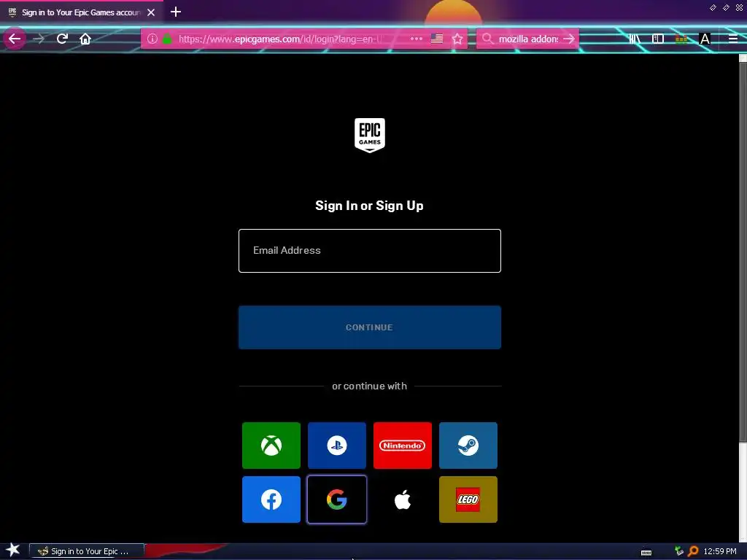
Task: Open the Library bookshelf icon
Action: pyautogui.click(x=634, y=39)
